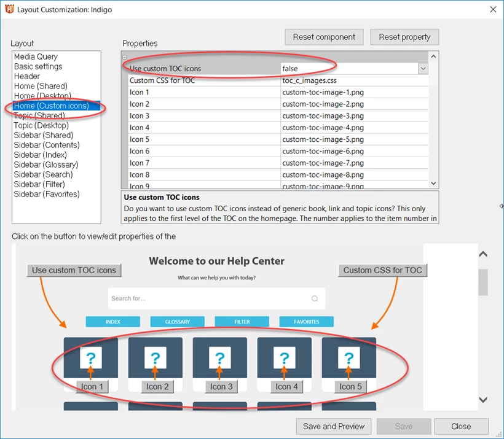Select the Icon 6 property row
The image size is (504, 439).
click(278, 151)
